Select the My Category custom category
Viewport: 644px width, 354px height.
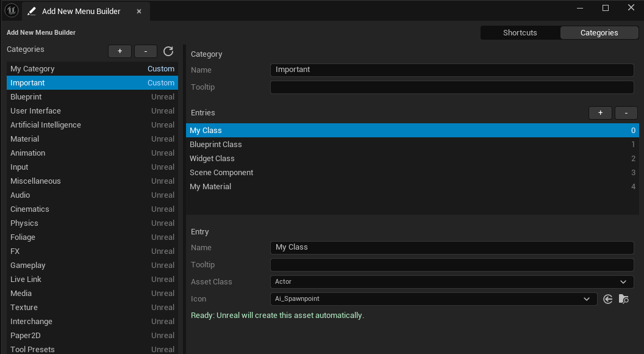pos(93,68)
